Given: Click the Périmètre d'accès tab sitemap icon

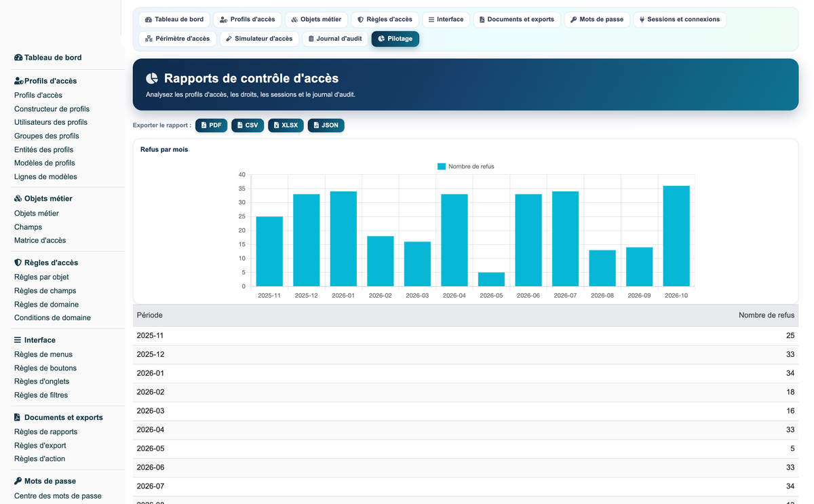Looking at the screenshot, I should coord(149,39).
